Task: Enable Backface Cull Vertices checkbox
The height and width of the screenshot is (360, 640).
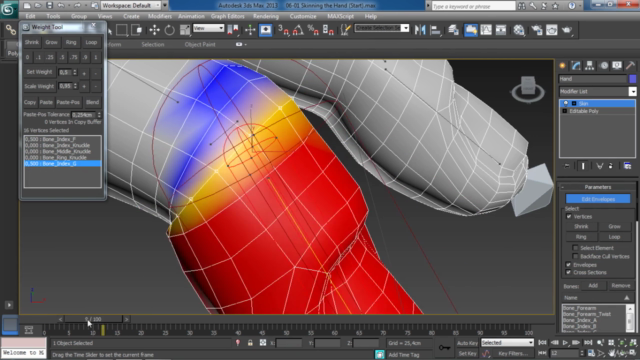Action: [575, 256]
